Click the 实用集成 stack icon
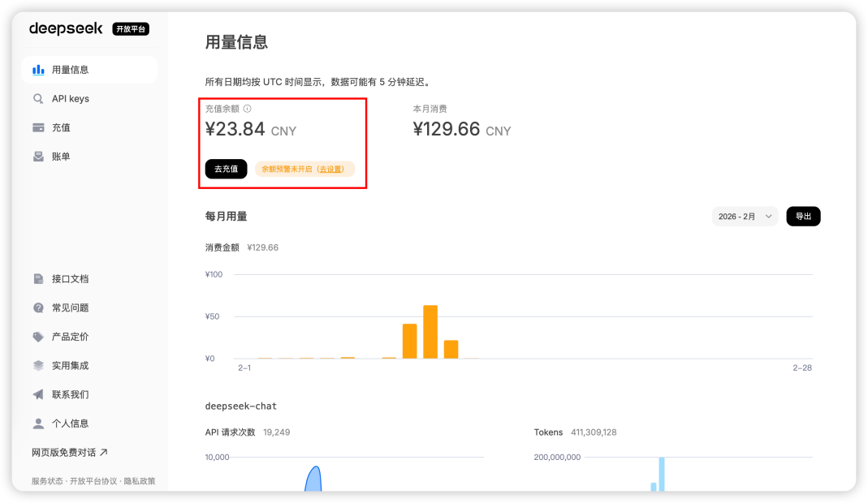 click(x=38, y=365)
